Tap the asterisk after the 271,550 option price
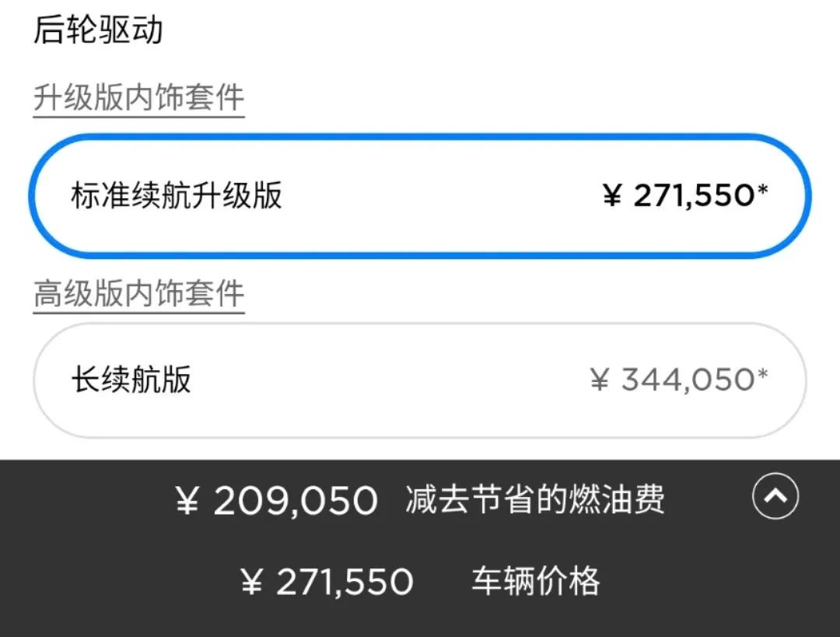 (x=762, y=190)
